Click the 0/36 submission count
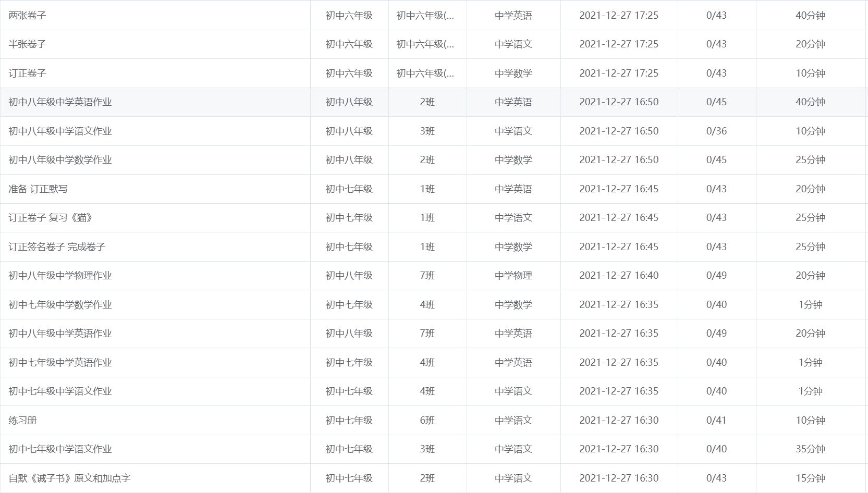This screenshot has width=868, height=493. pos(716,131)
